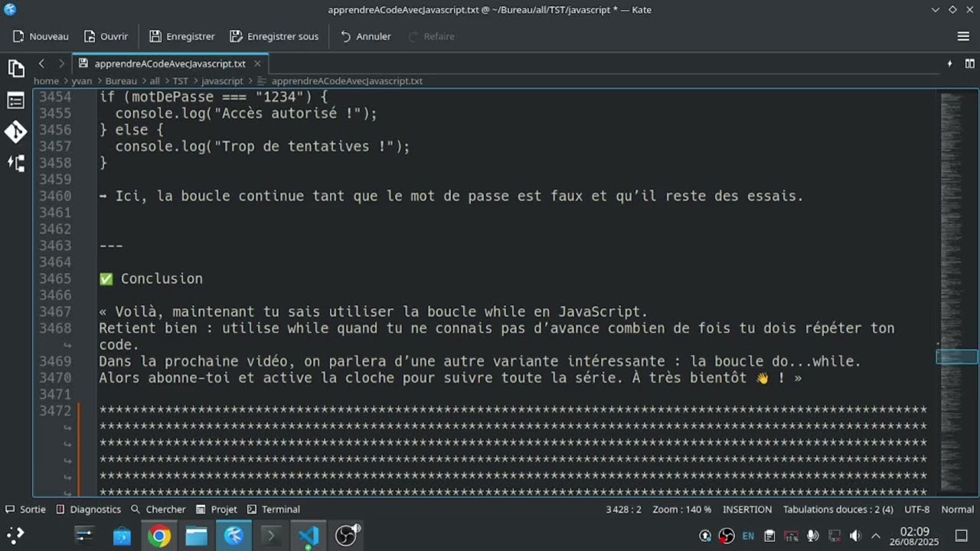Image resolution: width=980 pixels, height=551 pixels.
Task: Click the console.log line 3455
Action: [247, 113]
